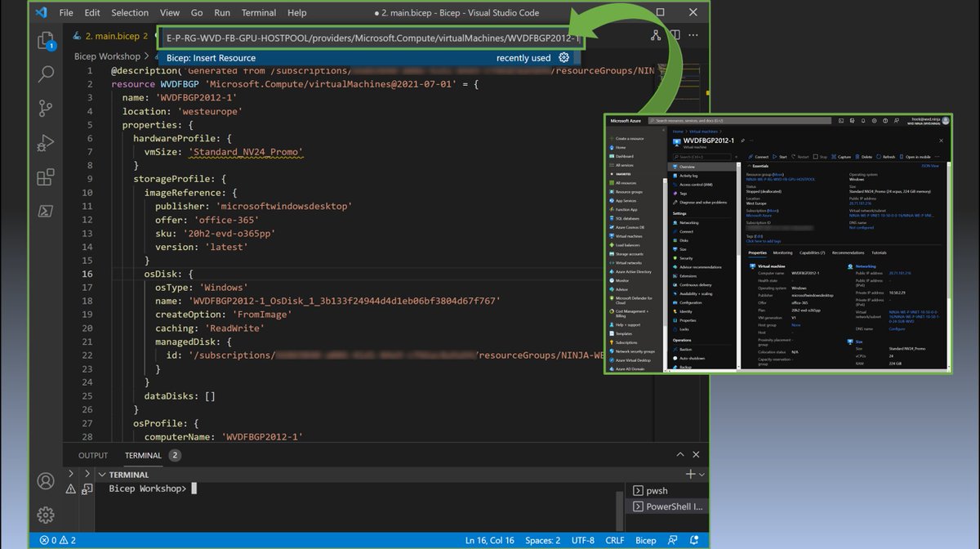Click Bicep Workshop in the breadcrumb

107,56
